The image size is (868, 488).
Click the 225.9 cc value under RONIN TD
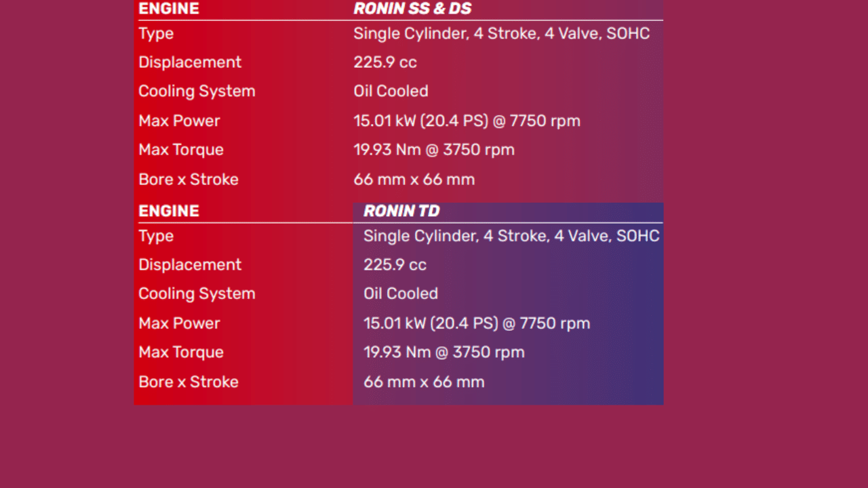coord(395,264)
